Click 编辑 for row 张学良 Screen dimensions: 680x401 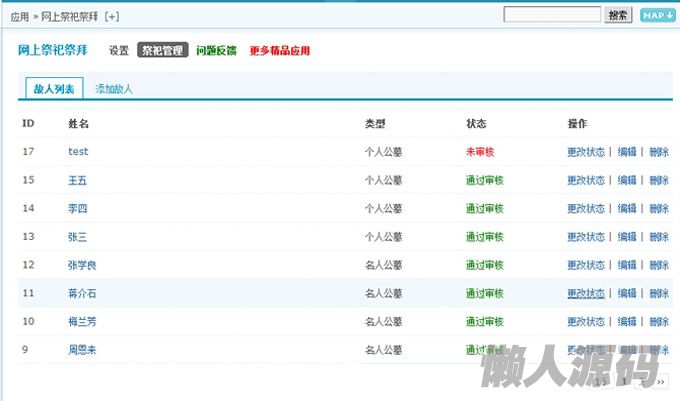coord(627,265)
